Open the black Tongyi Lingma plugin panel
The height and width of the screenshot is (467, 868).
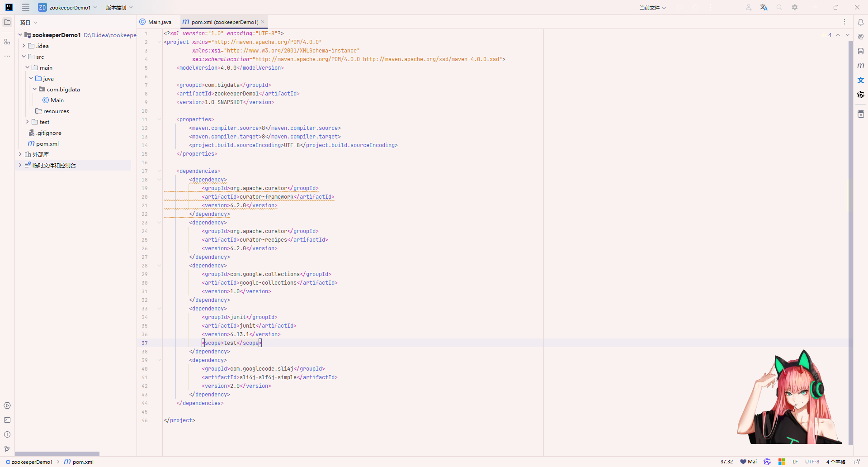(x=861, y=95)
